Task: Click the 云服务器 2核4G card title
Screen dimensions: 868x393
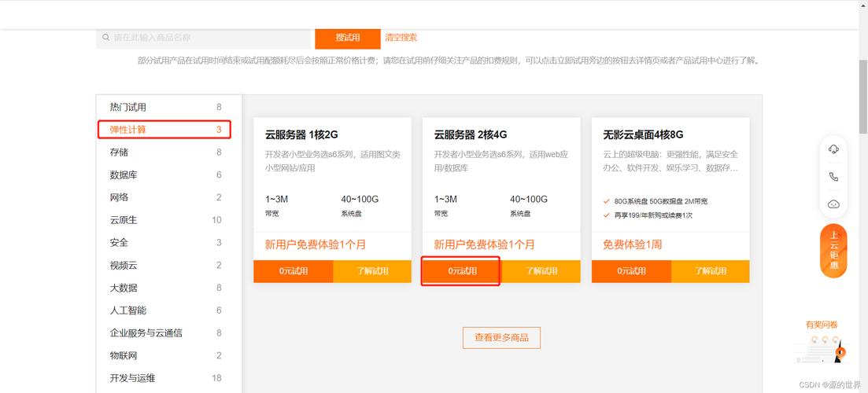Action: tap(471, 135)
